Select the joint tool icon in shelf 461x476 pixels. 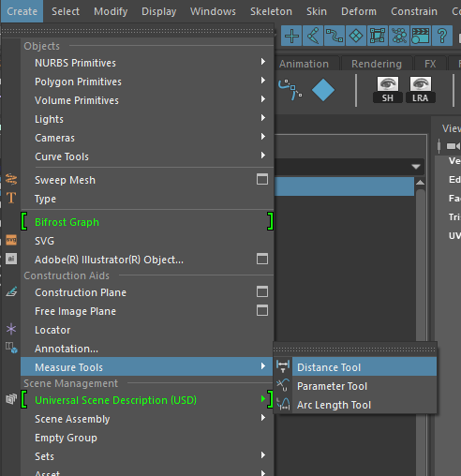tap(313, 36)
